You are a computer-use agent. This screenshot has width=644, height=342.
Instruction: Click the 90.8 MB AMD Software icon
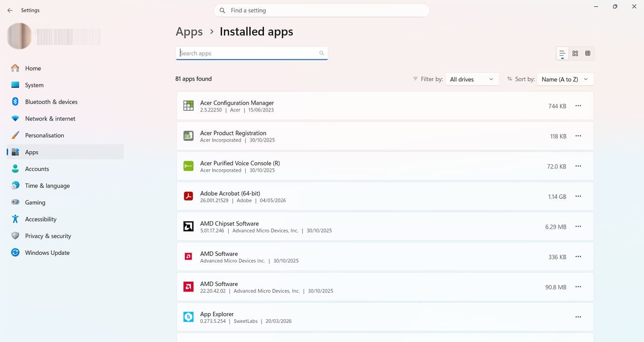pyautogui.click(x=189, y=287)
